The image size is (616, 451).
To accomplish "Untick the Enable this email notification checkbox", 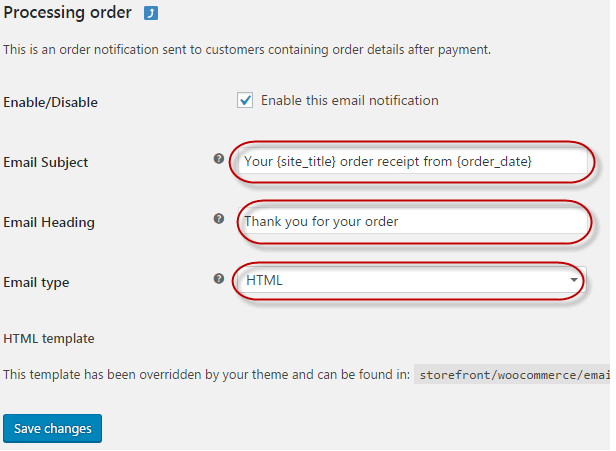I will pos(245,100).
